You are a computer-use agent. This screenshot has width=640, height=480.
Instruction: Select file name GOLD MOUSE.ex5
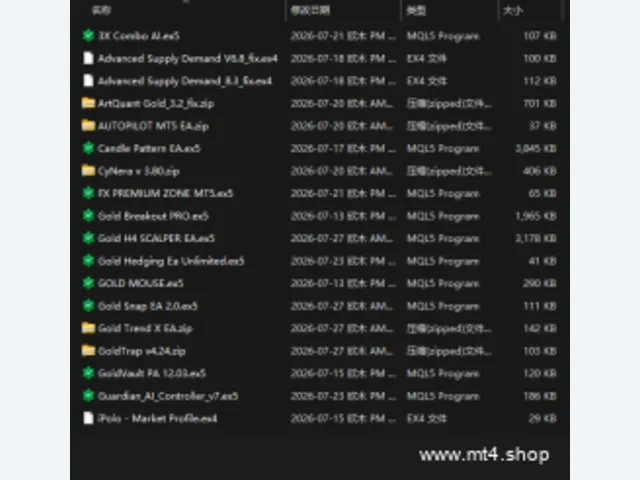pos(140,283)
